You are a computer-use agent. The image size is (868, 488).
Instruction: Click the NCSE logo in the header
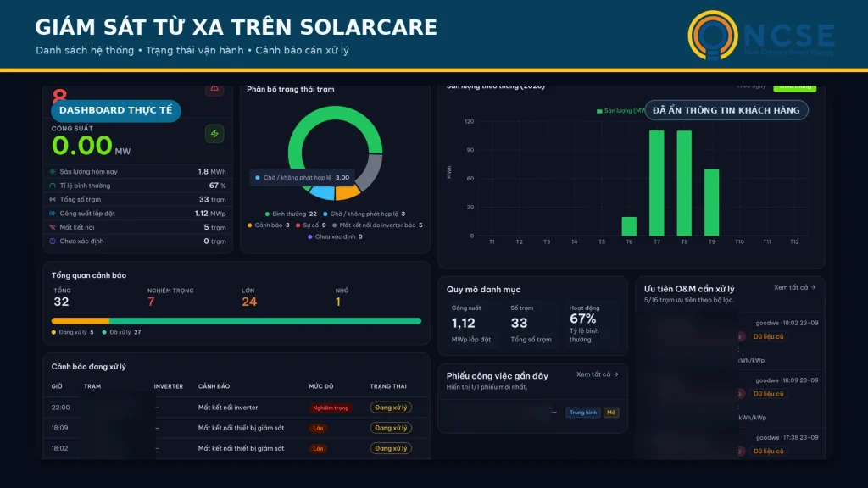pos(761,36)
